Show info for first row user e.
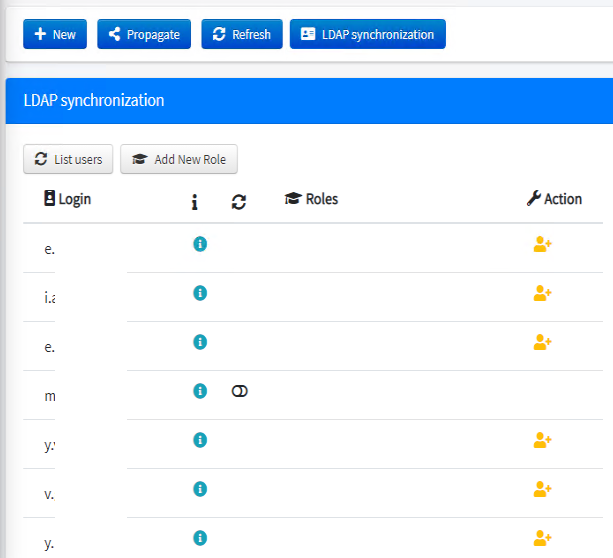Screen dimensions: 613x558 click(200, 244)
